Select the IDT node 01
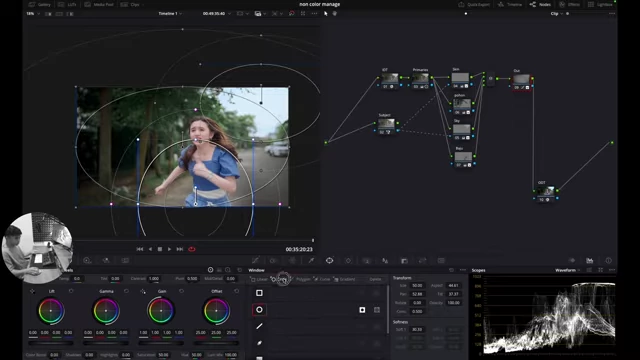This screenshot has height=360, width=640. pyautogui.click(x=389, y=80)
